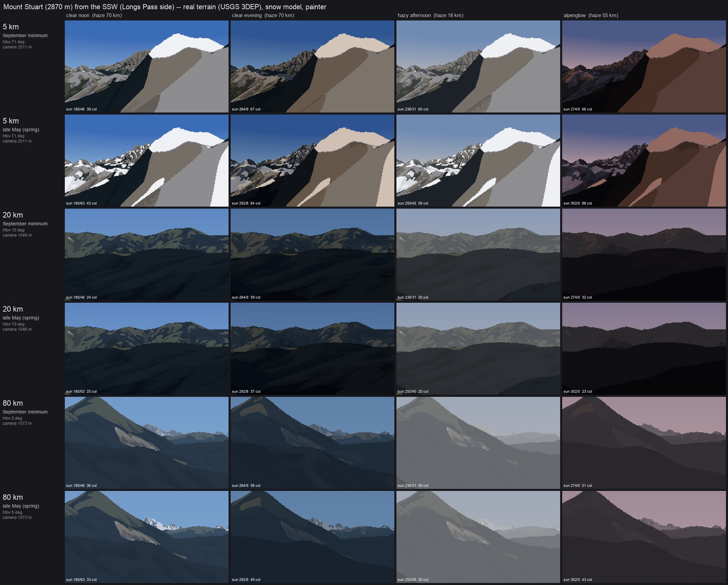Image resolution: width=728 pixels, height=585 pixels.
Task: Click caption 'sun 250/45 30 col'
Action: coord(413,580)
